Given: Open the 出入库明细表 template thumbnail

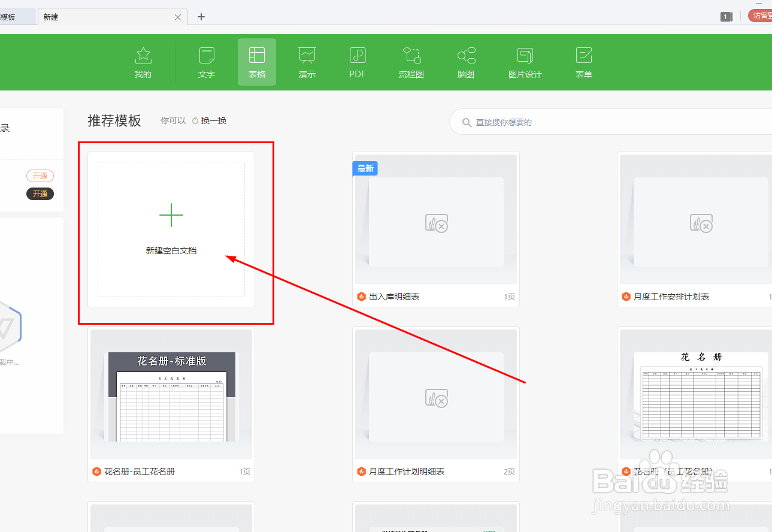Looking at the screenshot, I should click(436, 219).
